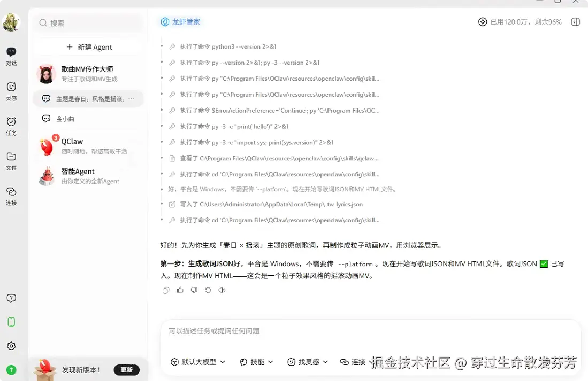Open 找灵感 dropdown
Image resolution: width=588 pixels, height=381 pixels.
coord(308,362)
